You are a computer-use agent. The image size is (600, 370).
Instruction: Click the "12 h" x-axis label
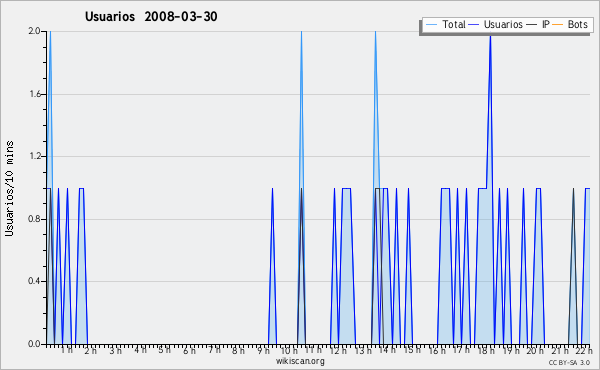[338, 350]
